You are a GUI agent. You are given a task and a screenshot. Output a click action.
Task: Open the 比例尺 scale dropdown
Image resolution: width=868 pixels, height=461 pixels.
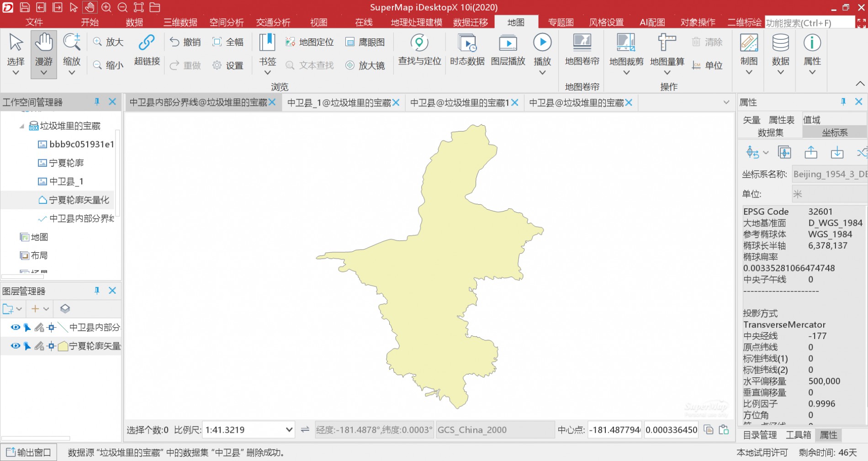(x=289, y=430)
